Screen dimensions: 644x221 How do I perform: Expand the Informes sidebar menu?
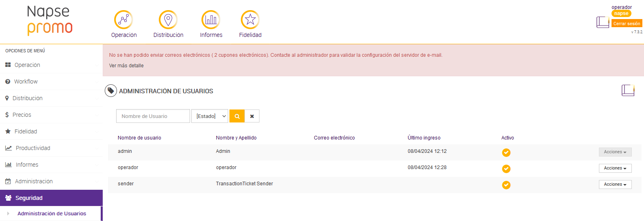pos(51,165)
